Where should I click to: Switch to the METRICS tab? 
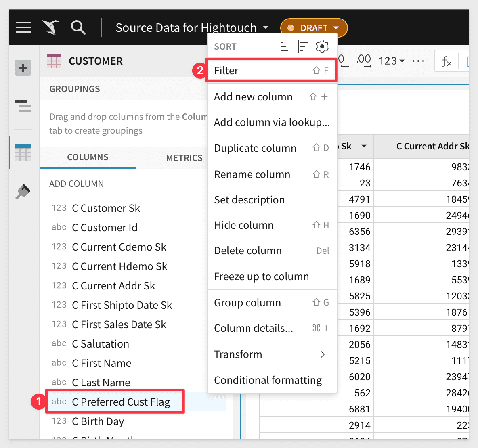[x=184, y=158]
